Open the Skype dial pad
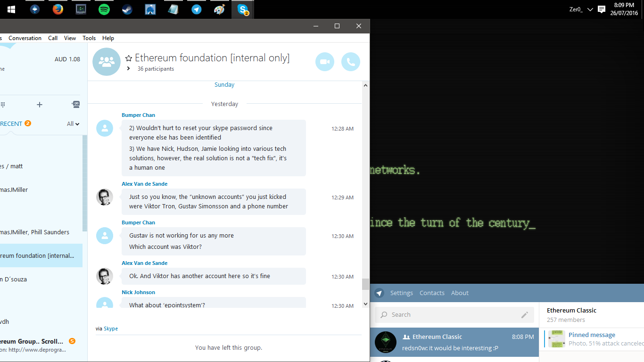This screenshot has height=362, width=644. (x=3, y=105)
